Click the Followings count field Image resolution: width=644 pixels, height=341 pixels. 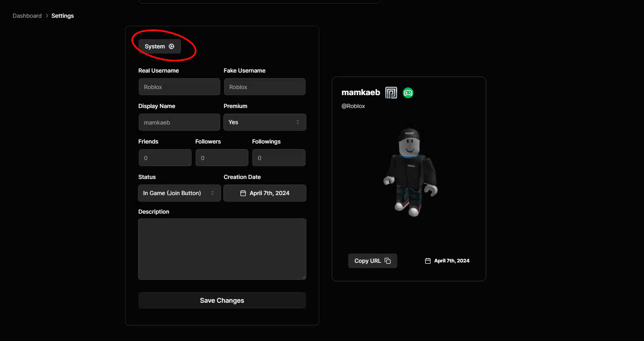(279, 158)
